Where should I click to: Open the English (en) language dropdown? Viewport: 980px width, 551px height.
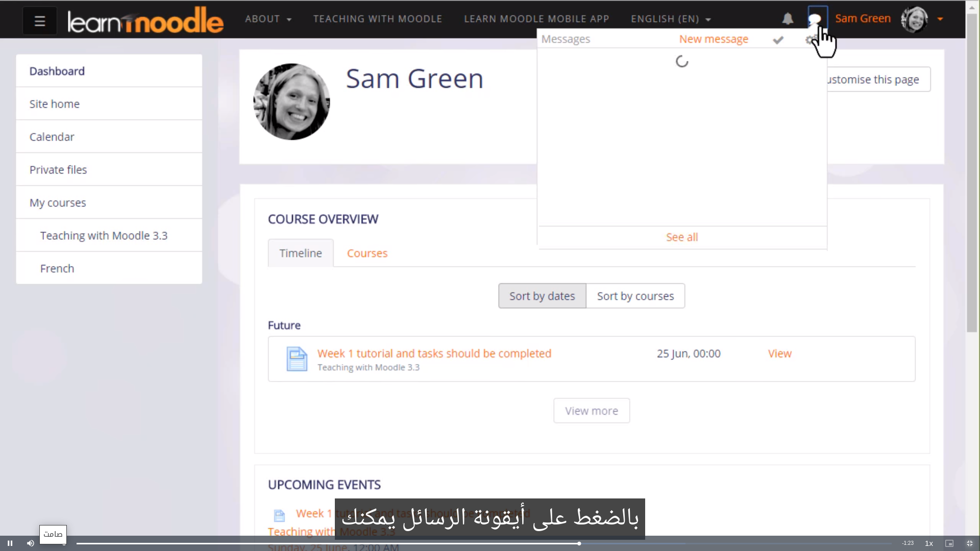pos(671,19)
